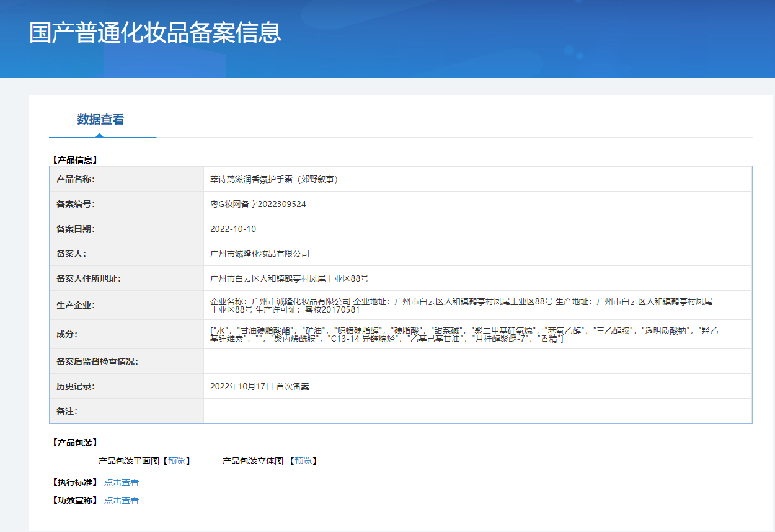Click the 备案人 value 广州市诚隆化妆品有限公司
Screen dimensions: 775x532
click(260, 254)
